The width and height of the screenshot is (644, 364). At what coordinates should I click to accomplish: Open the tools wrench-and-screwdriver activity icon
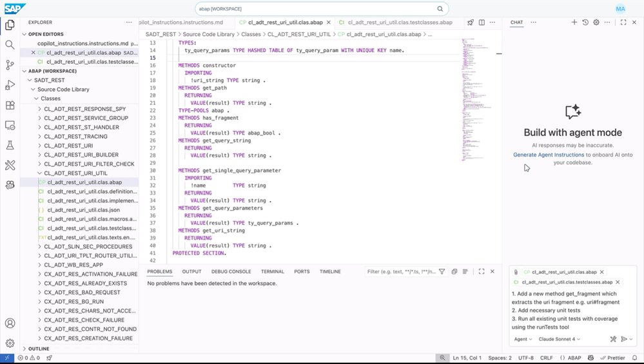pyautogui.click(x=10, y=165)
